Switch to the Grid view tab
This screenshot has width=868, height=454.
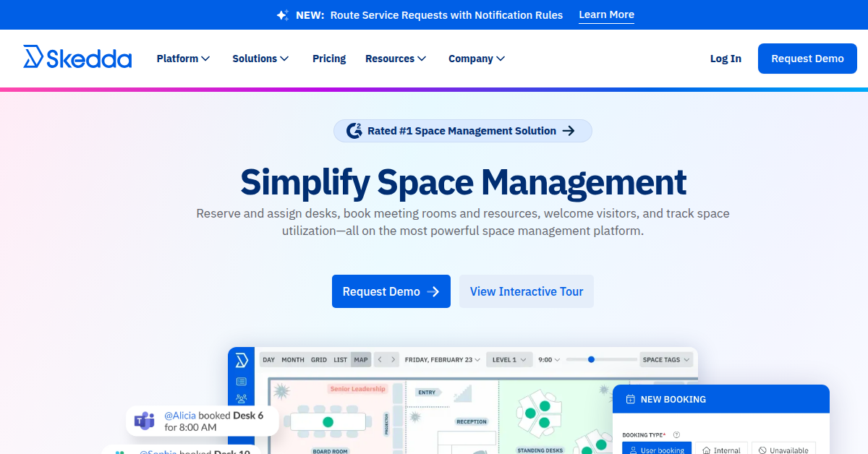point(319,359)
